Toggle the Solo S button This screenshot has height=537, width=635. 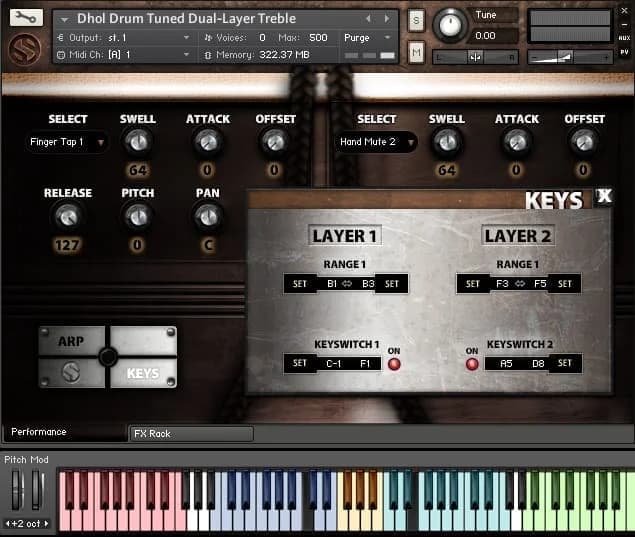tap(416, 20)
